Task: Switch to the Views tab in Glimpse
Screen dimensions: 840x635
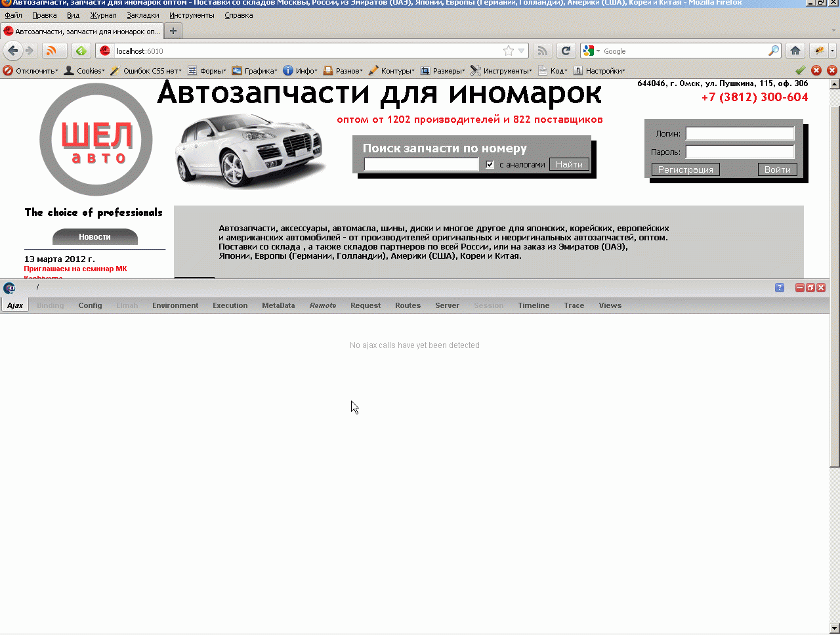Action: coord(610,305)
